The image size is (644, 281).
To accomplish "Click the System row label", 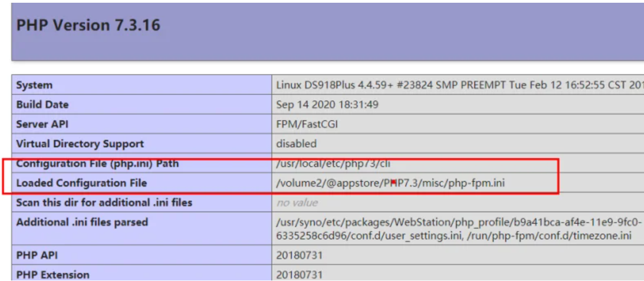I will (34, 85).
